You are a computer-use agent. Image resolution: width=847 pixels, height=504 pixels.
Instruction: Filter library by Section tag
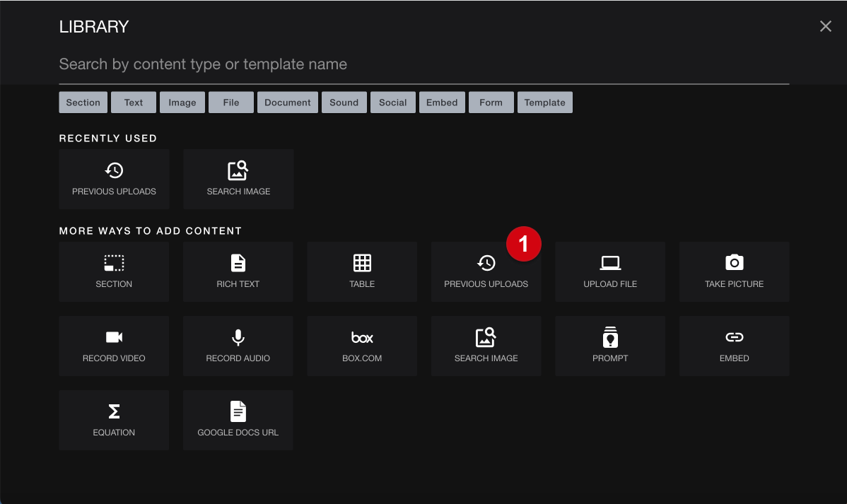click(83, 102)
